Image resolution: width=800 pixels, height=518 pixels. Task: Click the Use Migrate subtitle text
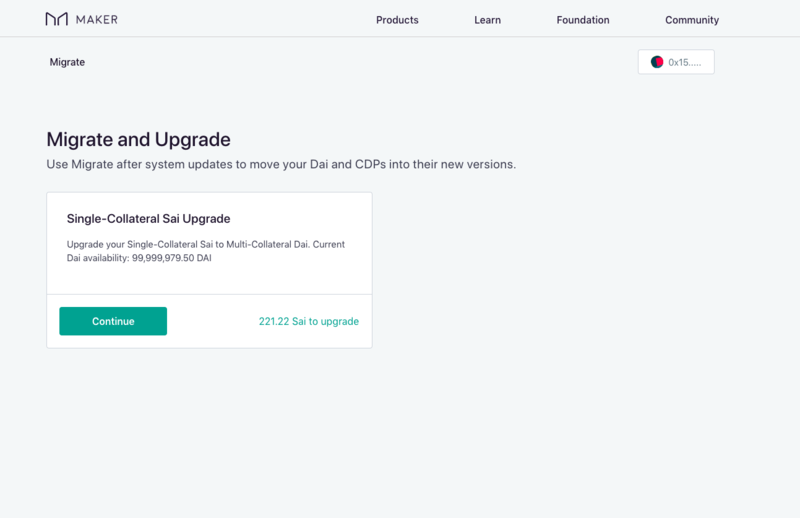click(x=281, y=164)
